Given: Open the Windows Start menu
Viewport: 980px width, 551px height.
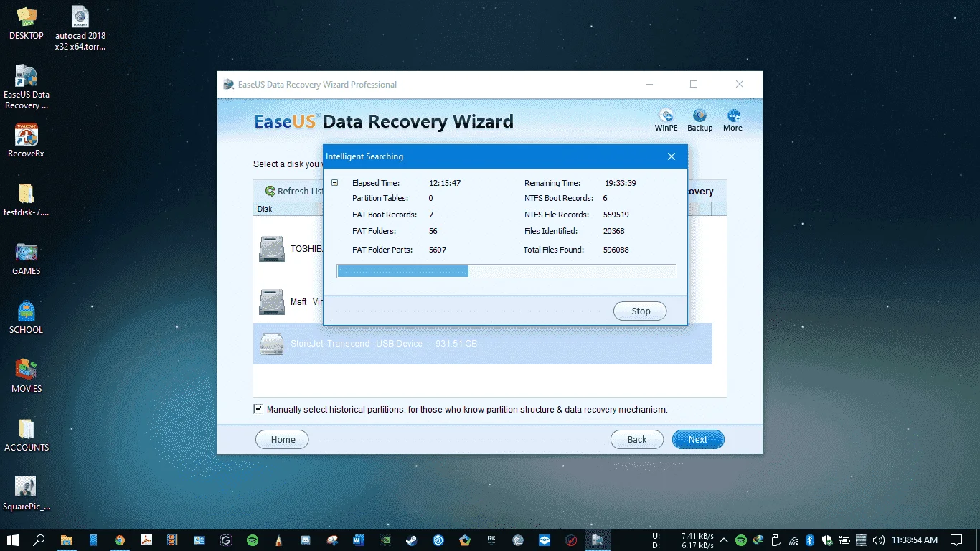Looking at the screenshot, I should click(x=13, y=540).
